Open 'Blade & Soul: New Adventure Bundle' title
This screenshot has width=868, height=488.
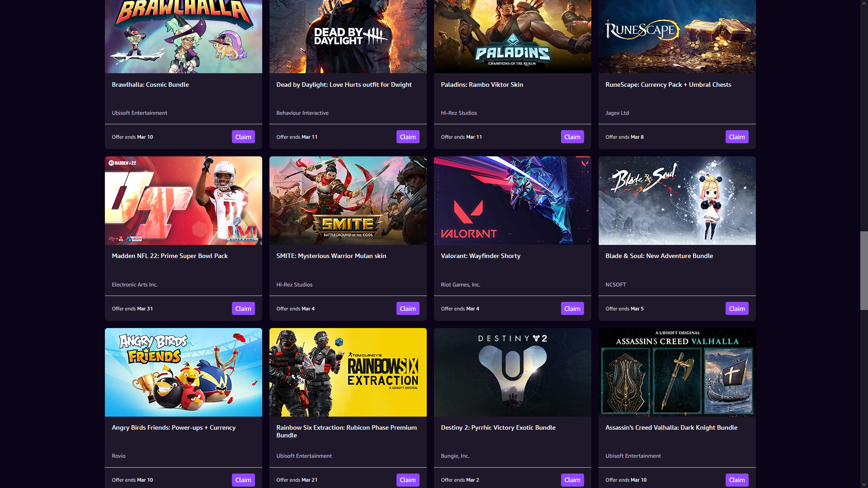click(659, 256)
